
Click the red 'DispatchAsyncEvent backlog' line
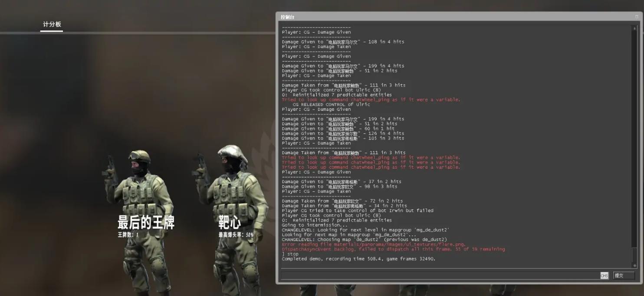(x=393, y=249)
